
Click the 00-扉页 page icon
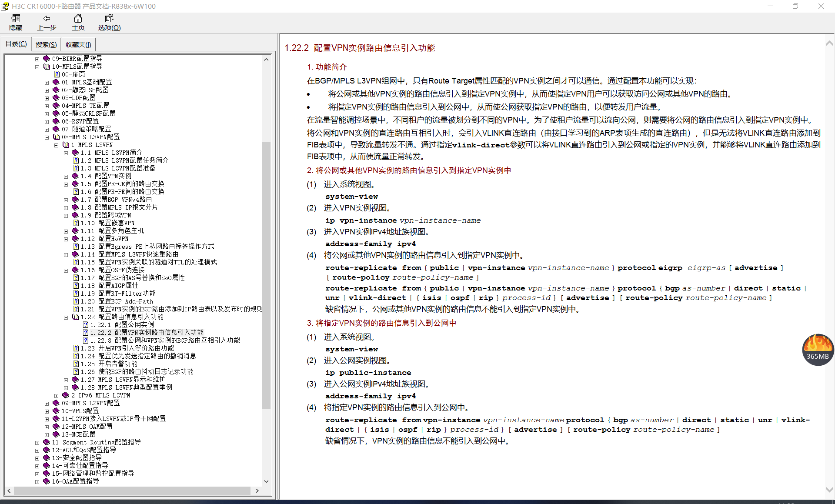57,74
